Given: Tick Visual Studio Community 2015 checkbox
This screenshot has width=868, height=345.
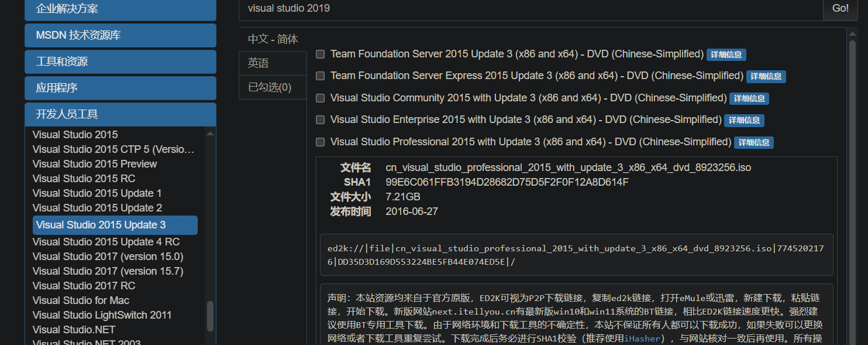Looking at the screenshot, I should 320,98.
